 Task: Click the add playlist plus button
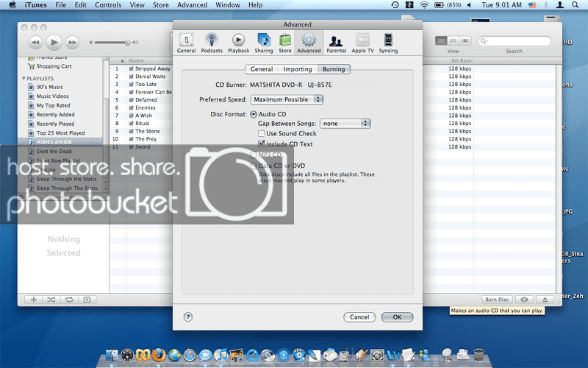tap(34, 300)
